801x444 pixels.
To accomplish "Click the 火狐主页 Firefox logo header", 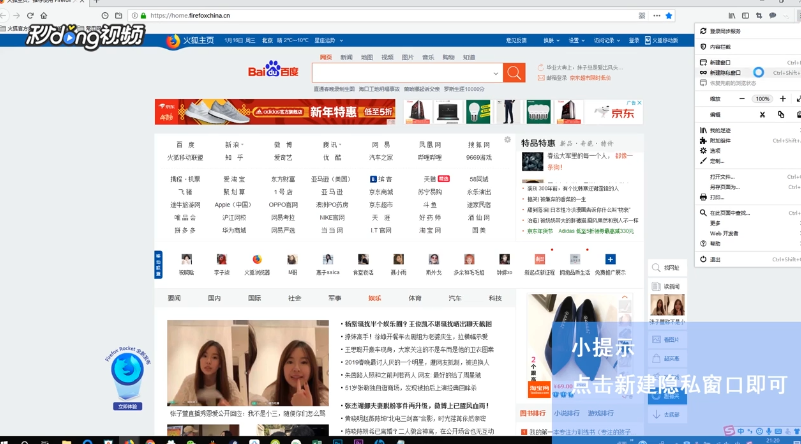I will tap(190, 40).
